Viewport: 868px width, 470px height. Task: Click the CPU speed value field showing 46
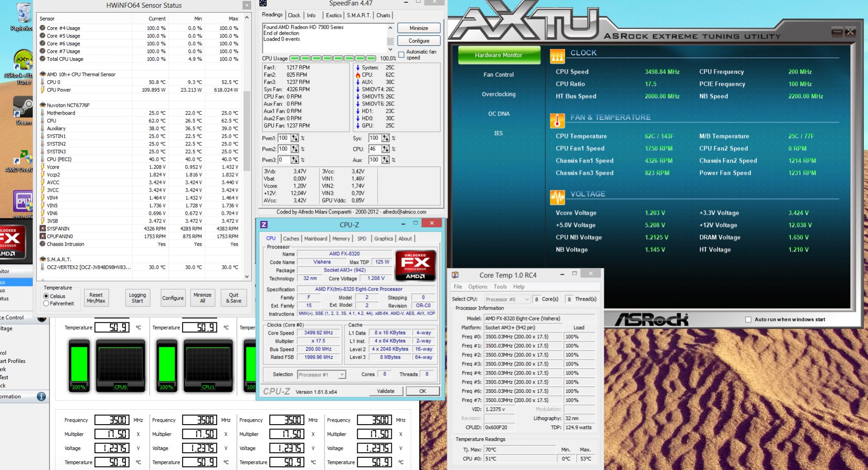click(375, 149)
